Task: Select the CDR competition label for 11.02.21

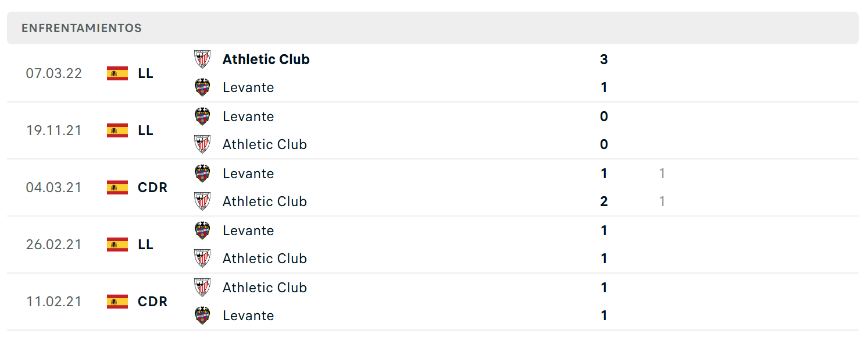Action: [153, 302]
